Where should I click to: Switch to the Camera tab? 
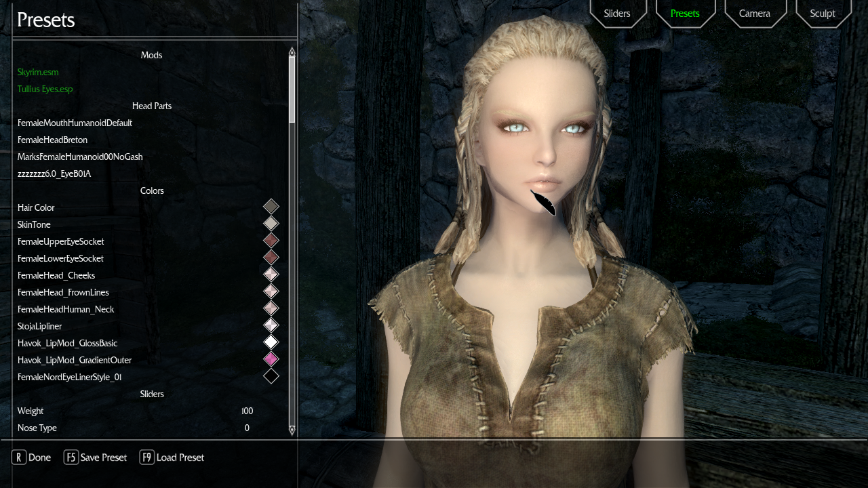(x=755, y=14)
